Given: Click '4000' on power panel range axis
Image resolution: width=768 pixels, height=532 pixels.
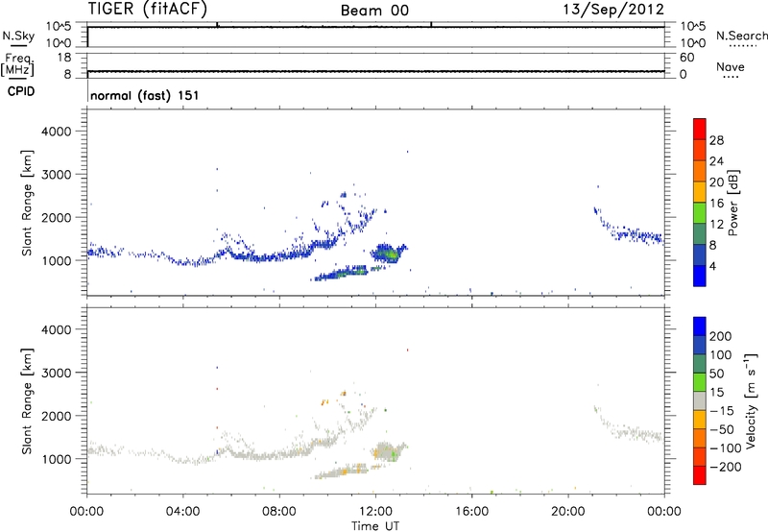Looking at the screenshot, I should pyautogui.click(x=57, y=132).
